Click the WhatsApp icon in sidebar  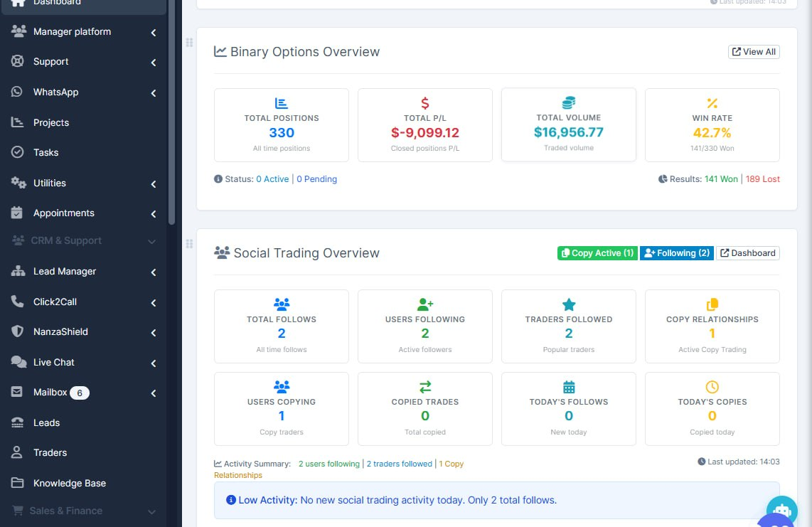(17, 92)
